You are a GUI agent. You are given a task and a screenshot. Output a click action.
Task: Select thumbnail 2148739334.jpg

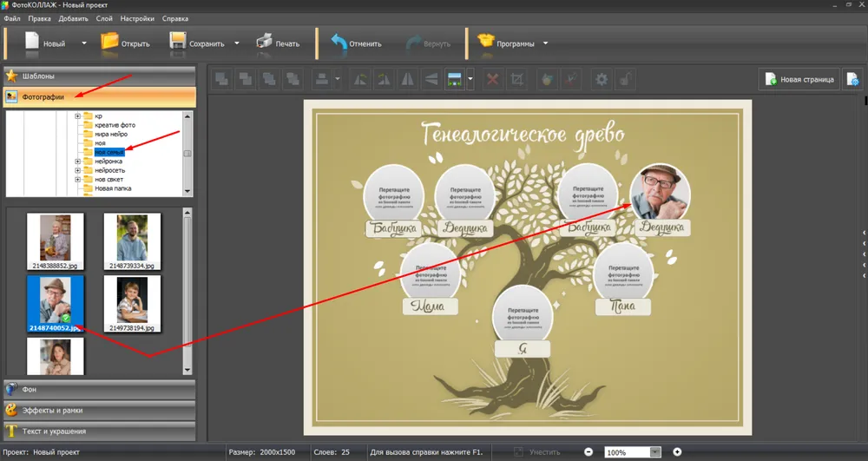coord(132,238)
